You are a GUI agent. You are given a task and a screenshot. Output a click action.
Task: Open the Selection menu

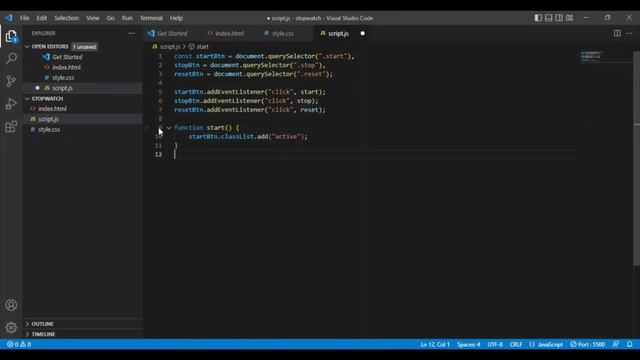pyautogui.click(x=67, y=18)
